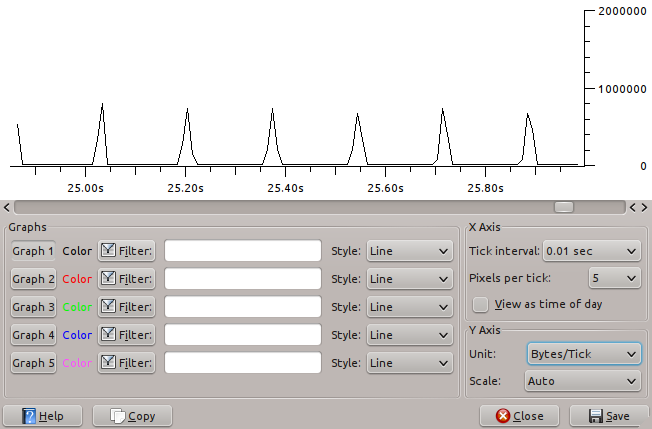The width and height of the screenshot is (652, 429).
Task: Click the Graph 5 filter funnel icon
Action: click(108, 362)
